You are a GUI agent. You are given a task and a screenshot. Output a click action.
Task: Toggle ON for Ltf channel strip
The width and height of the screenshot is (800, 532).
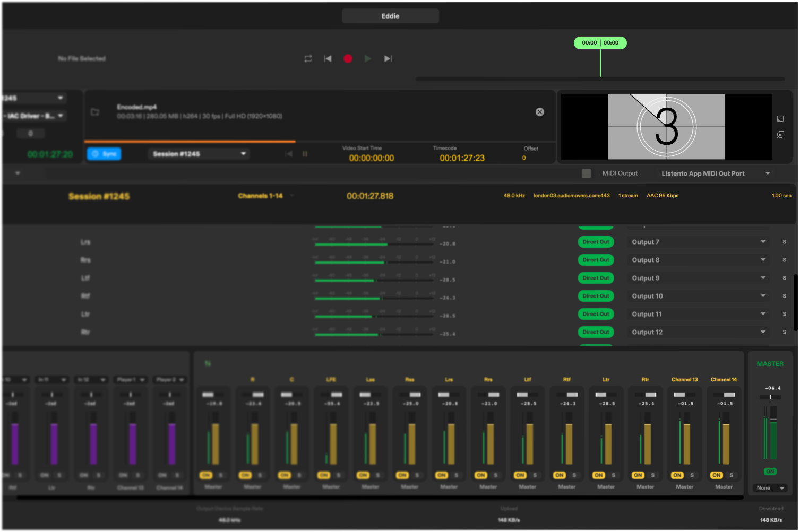pyautogui.click(x=520, y=475)
